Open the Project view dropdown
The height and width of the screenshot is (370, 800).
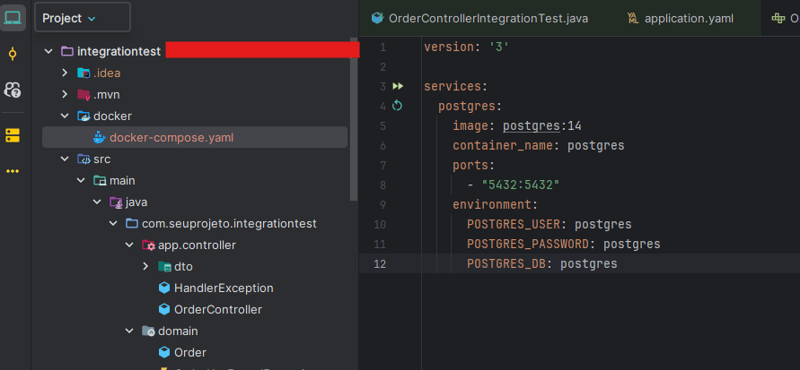click(83, 18)
